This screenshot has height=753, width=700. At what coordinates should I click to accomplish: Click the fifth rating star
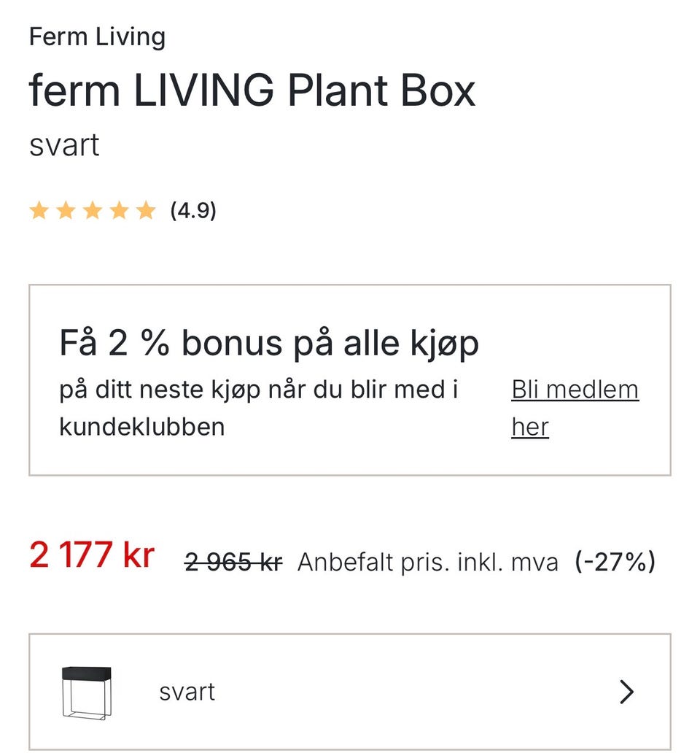[x=147, y=212]
